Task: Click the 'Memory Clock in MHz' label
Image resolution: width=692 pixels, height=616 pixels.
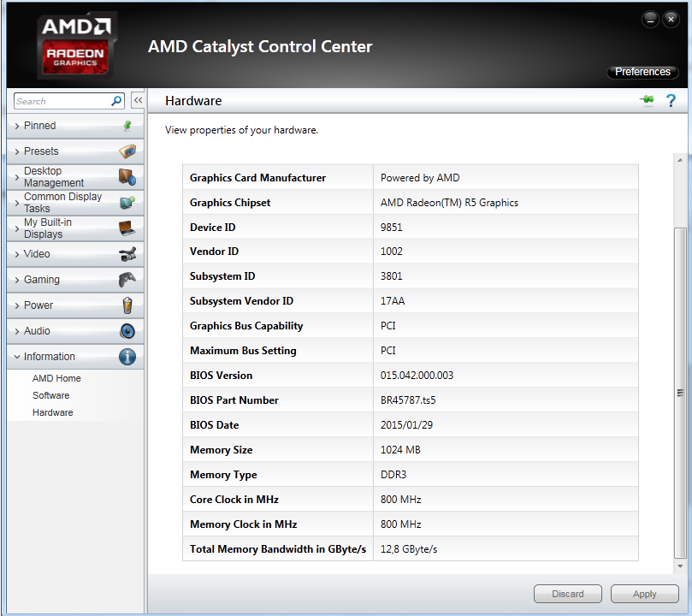Action: [x=244, y=524]
